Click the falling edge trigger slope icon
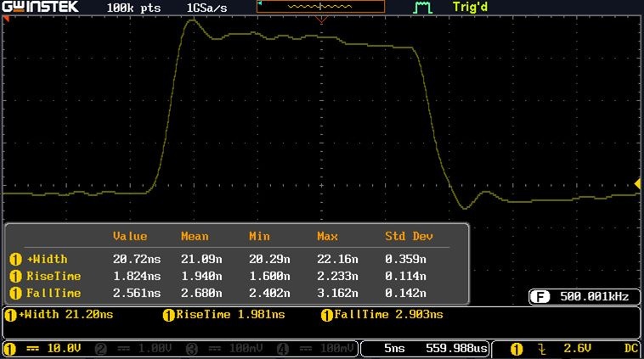The height and width of the screenshot is (359, 644). point(542,349)
